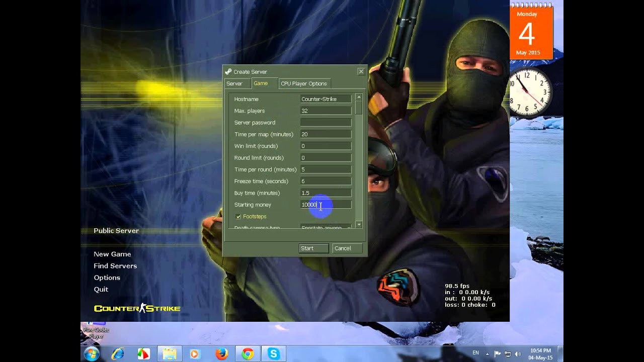Click Start to launch the server

pos(314,248)
